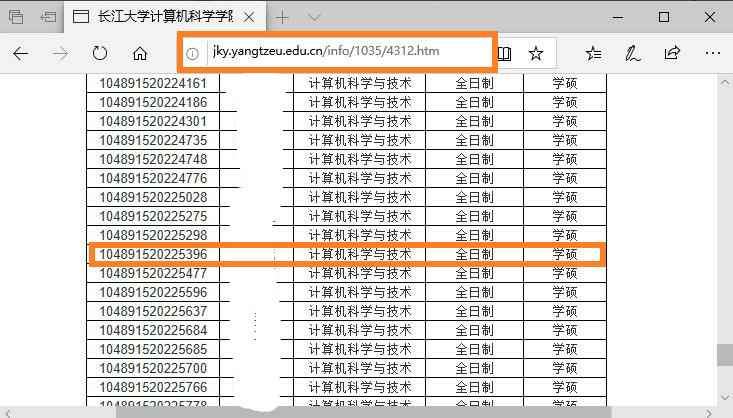The width and height of the screenshot is (733, 418).
Task: Click 全日制 in row 104891520225028
Action: tap(474, 197)
